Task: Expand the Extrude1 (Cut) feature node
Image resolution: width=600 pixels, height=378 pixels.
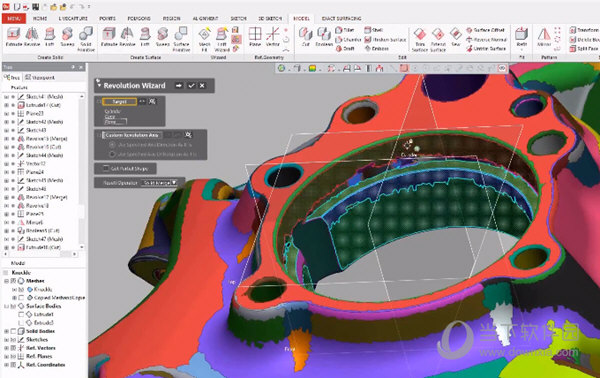Action: (6, 105)
